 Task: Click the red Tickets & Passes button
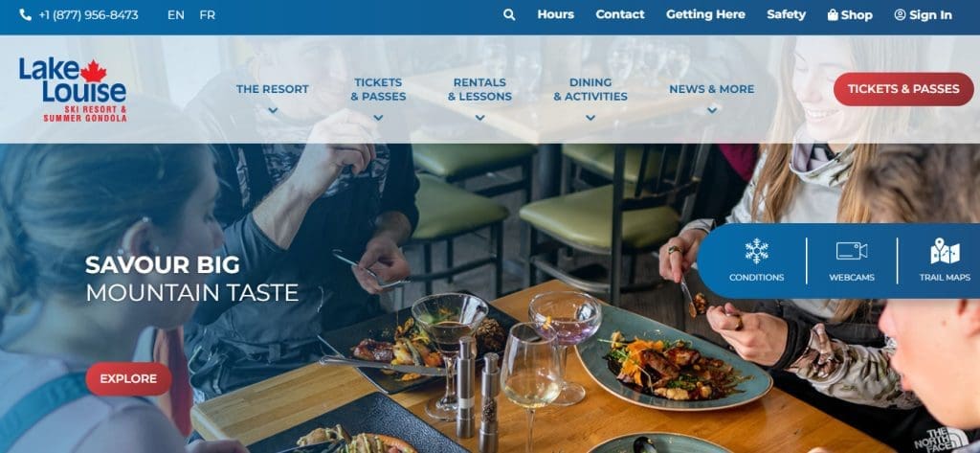(903, 89)
